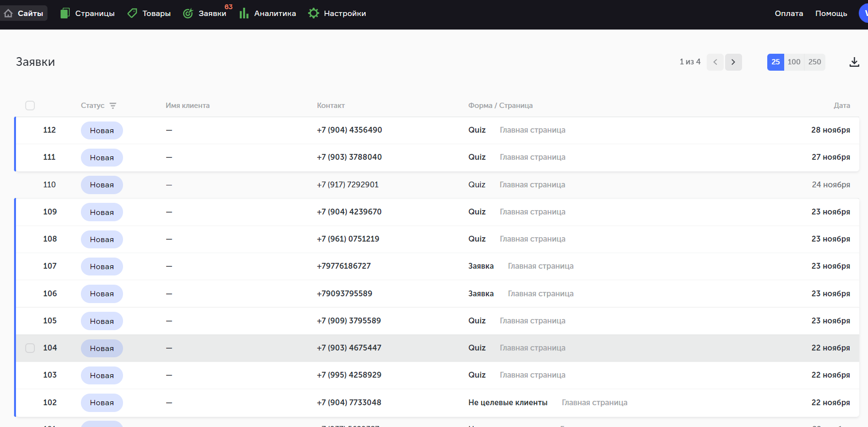The width and height of the screenshot is (868, 427).
Task: Open the status filter icon next to Статус
Action: [113, 106]
